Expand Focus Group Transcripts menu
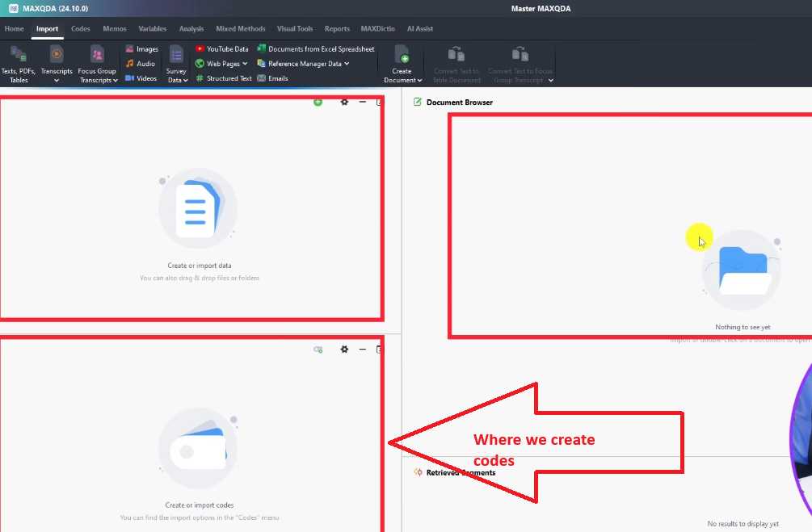This screenshot has height=532, width=812. 116,80
